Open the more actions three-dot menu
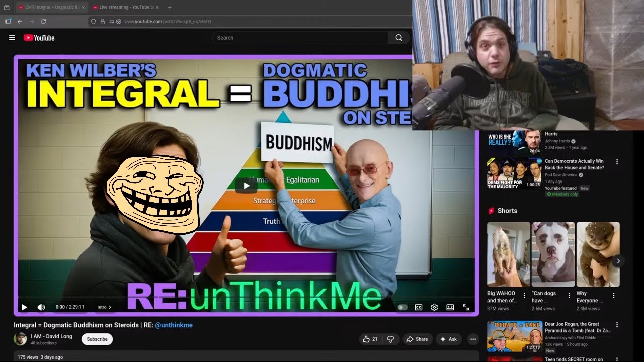The image size is (644, 362). (473, 339)
